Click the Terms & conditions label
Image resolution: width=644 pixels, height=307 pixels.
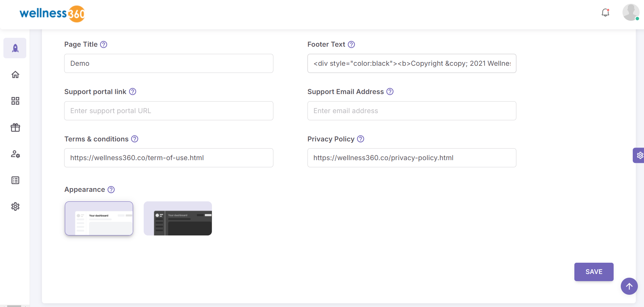point(96,139)
